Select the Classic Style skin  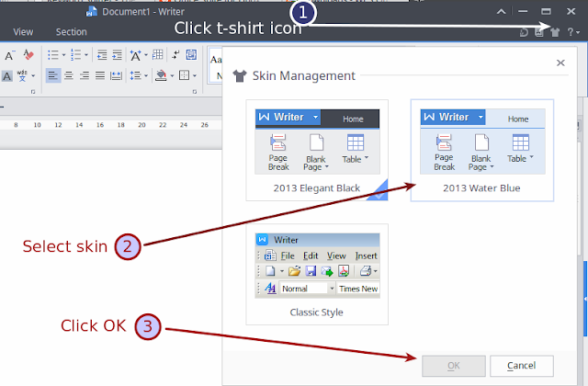point(317,274)
